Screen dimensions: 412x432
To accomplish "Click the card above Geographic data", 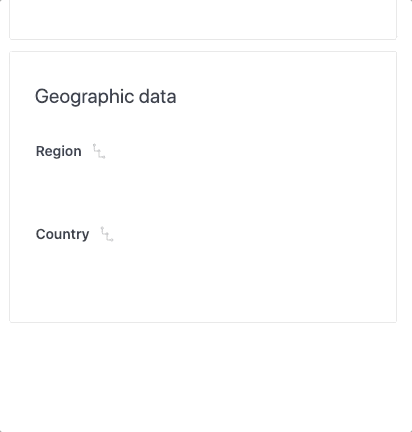I will (x=203, y=20).
